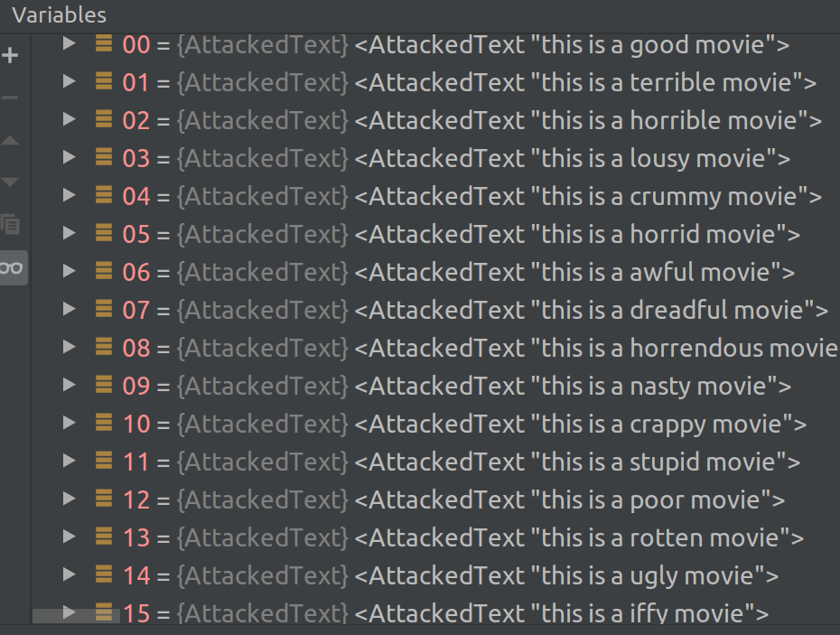Image resolution: width=840 pixels, height=635 pixels.
Task: Expand the 'iffy movie' variable 15
Action: point(70,613)
